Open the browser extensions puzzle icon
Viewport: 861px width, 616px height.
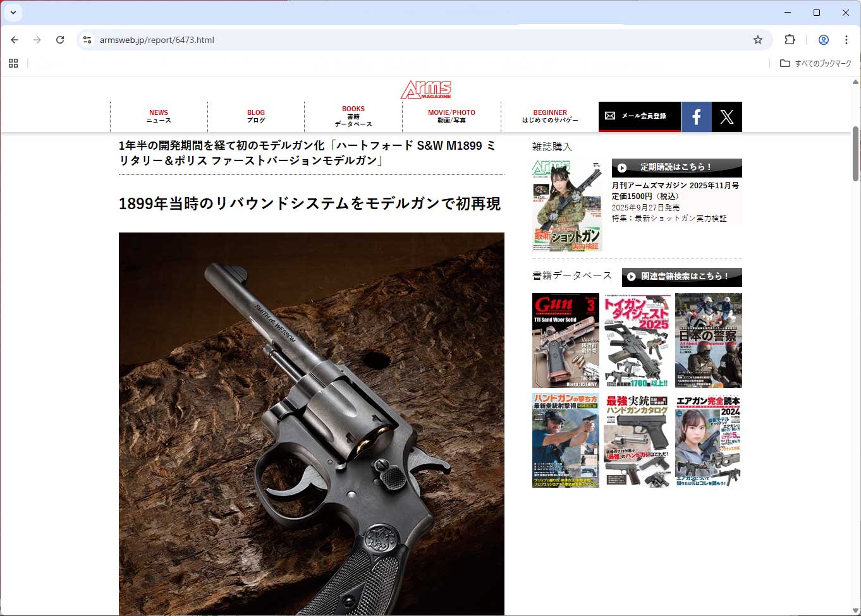click(x=790, y=40)
